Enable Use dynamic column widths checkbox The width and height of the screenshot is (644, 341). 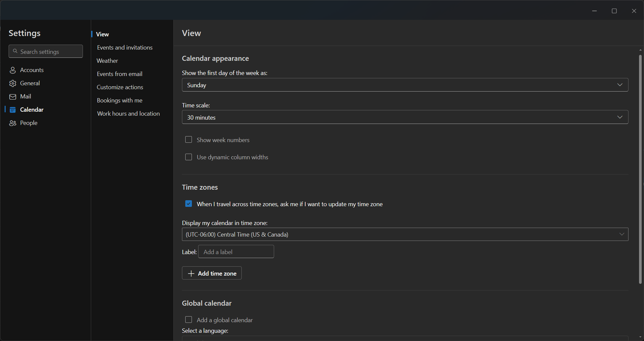point(189,157)
